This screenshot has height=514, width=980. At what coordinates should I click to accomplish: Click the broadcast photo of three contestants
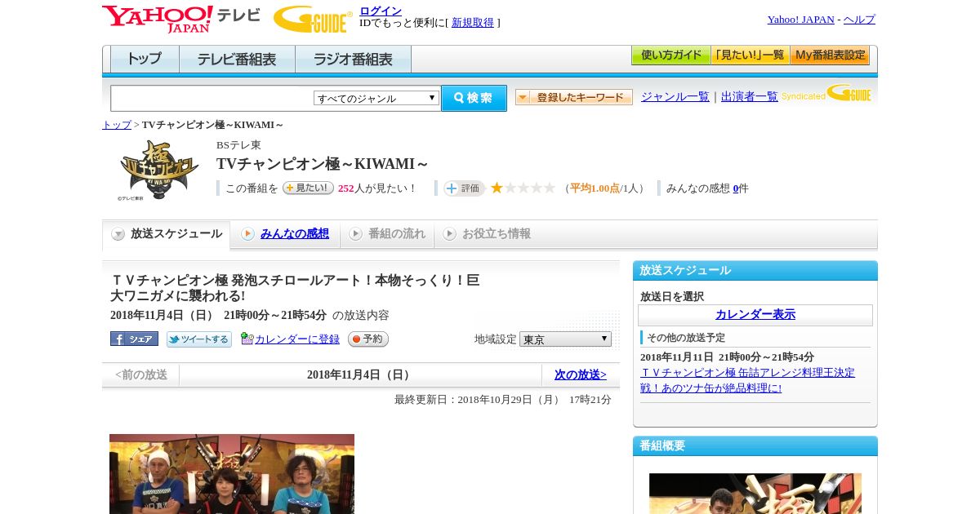point(232,474)
